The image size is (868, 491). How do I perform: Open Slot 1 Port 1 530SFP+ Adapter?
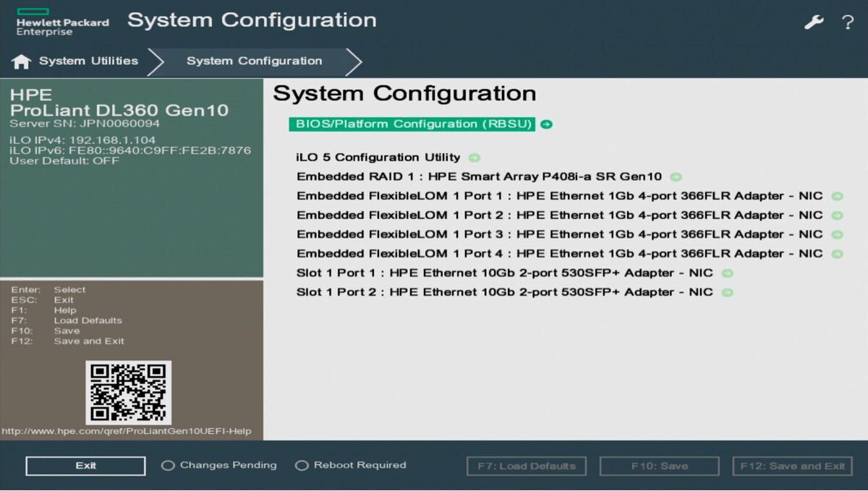505,273
